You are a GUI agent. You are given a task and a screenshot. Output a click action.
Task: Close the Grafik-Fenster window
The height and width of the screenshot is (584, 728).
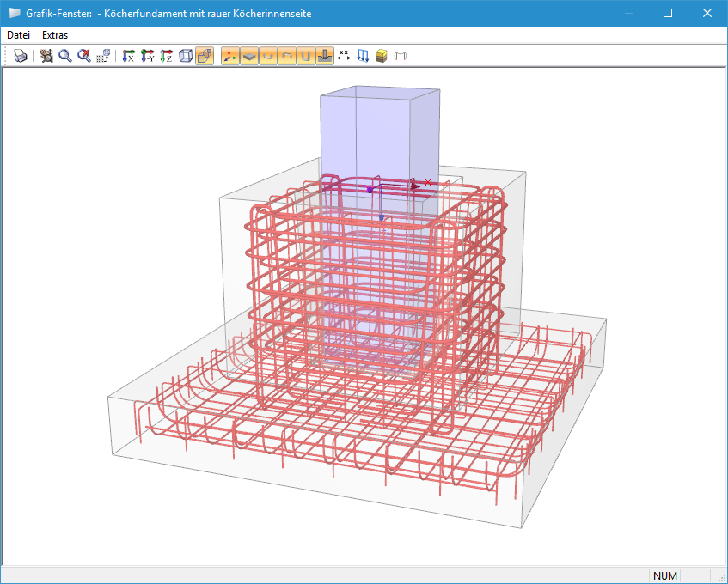pyautogui.click(x=707, y=13)
